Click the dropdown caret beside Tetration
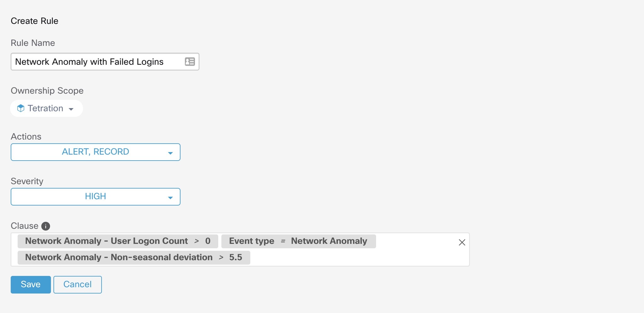This screenshot has width=644, height=313. [x=71, y=109]
